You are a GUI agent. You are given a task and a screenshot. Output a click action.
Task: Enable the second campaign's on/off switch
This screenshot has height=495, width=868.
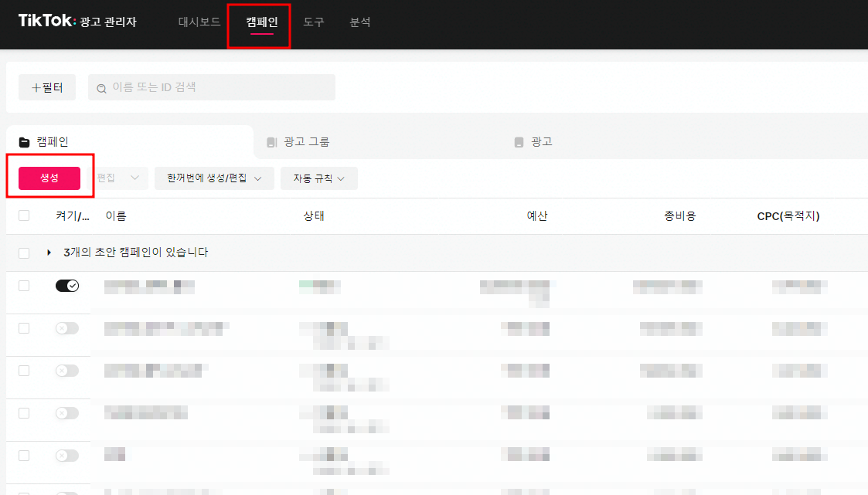pos(66,327)
